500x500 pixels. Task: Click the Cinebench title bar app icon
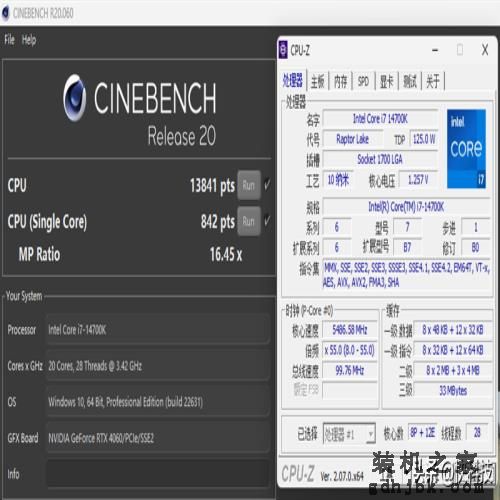tap(5, 13)
